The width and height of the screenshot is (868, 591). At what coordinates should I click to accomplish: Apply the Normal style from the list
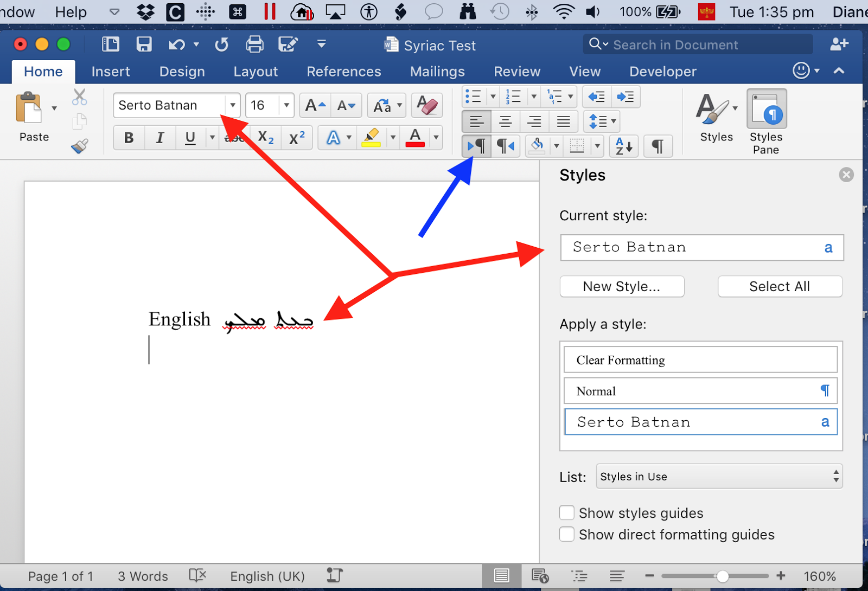click(x=700, y=391)
